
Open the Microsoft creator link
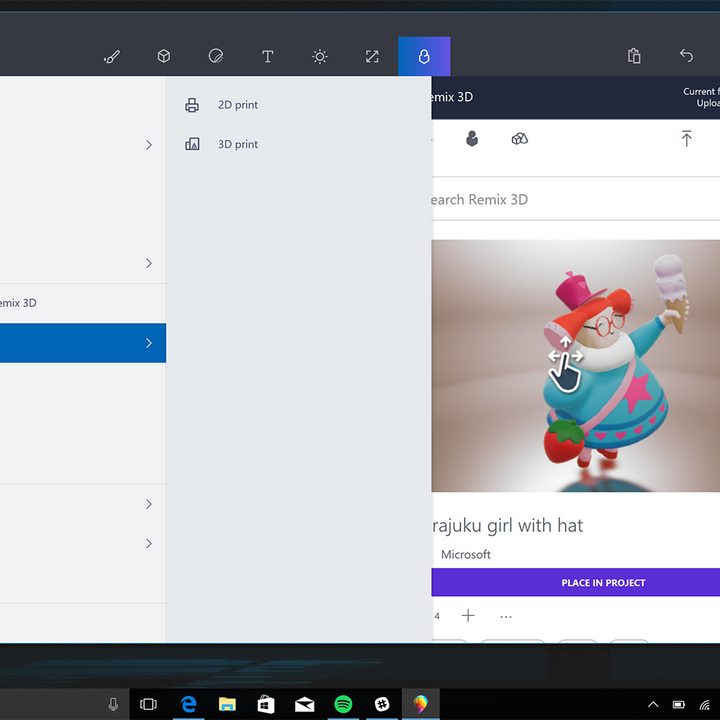(x=466, y=554)
